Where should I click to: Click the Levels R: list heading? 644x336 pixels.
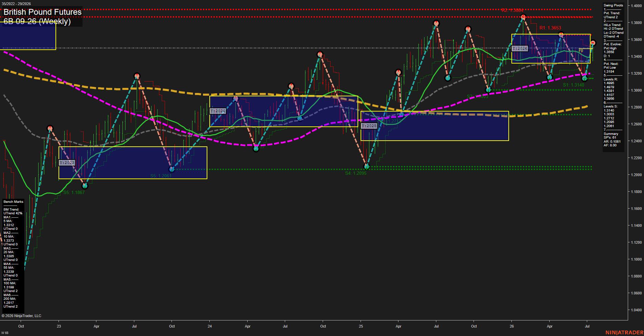(x=611, y=79)
